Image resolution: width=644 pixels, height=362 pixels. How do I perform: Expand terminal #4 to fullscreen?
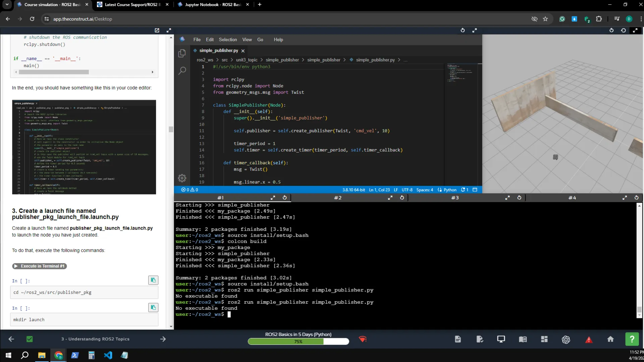point(625,198)
